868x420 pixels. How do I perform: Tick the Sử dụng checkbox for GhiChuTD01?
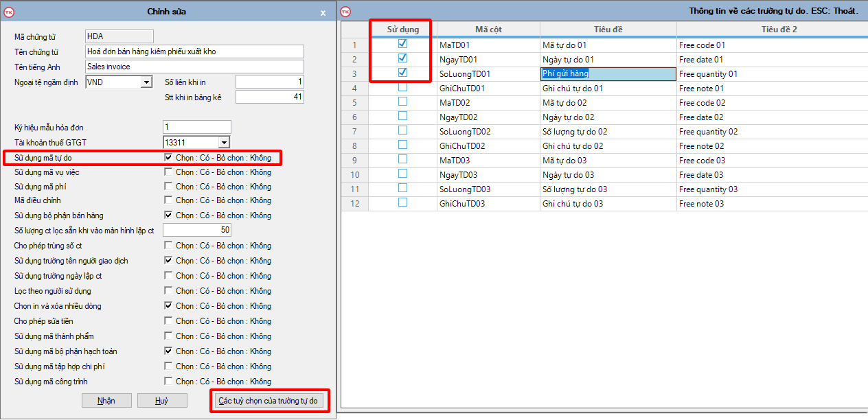click(402, 87)
